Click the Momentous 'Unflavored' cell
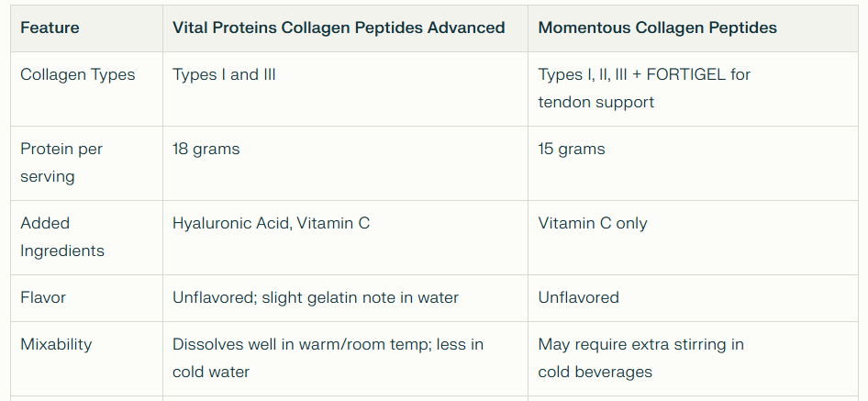The width and height of the screenshot is (868, 401). (x=578, y=297)
